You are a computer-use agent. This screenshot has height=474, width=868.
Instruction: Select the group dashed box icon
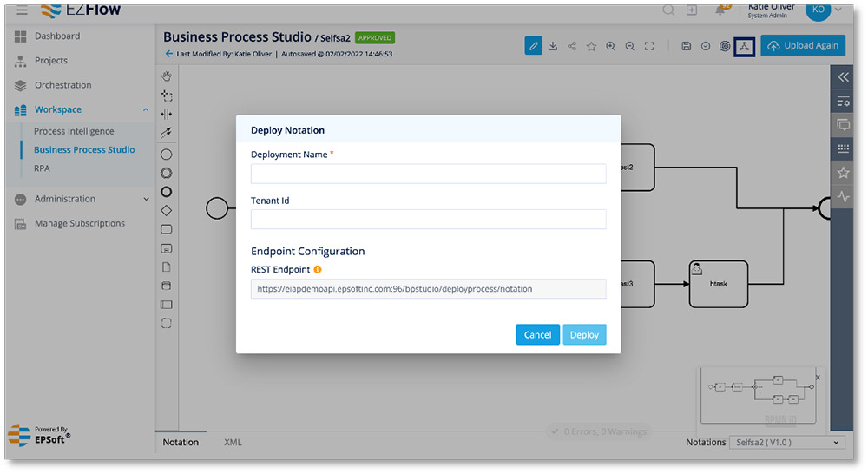tap(166, 324)
